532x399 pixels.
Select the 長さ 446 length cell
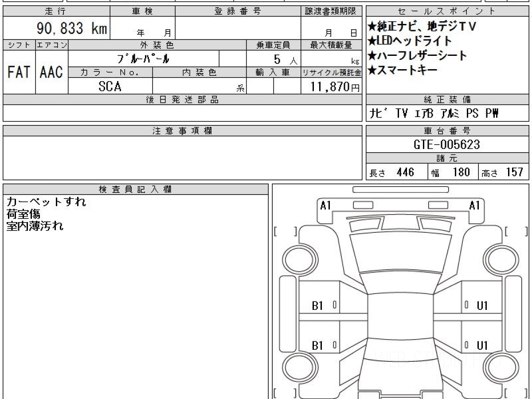[397, 172]
